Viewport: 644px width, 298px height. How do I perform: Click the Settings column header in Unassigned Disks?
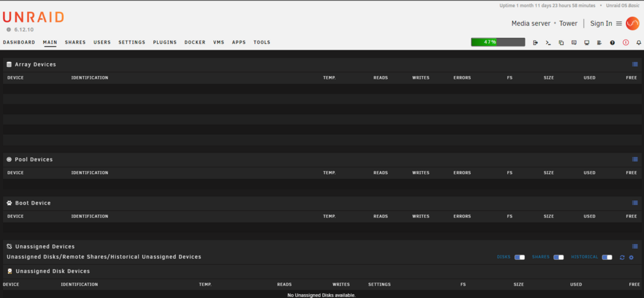379,284
